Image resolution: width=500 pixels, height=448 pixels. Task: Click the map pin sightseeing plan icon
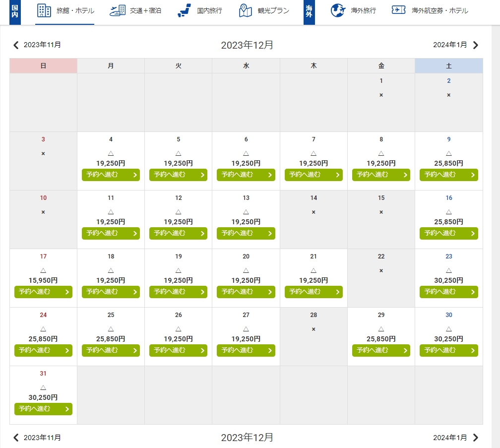click(246, 10)
